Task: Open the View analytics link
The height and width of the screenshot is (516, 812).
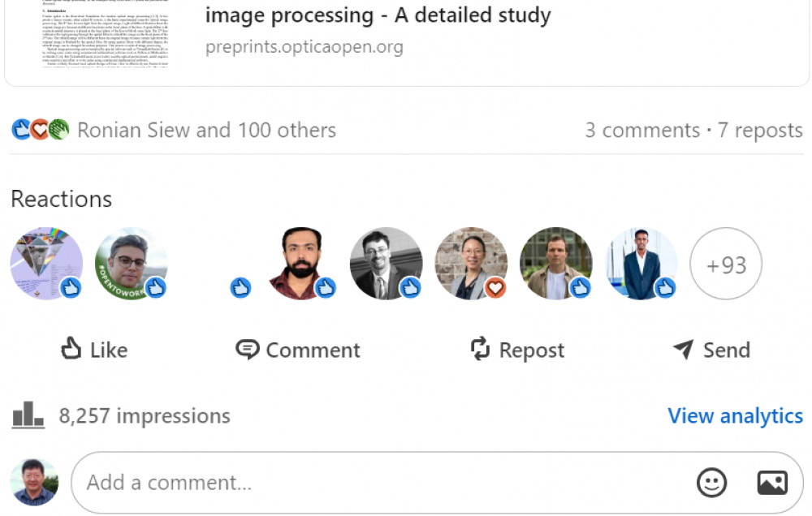Action: (x=735, y=415)
